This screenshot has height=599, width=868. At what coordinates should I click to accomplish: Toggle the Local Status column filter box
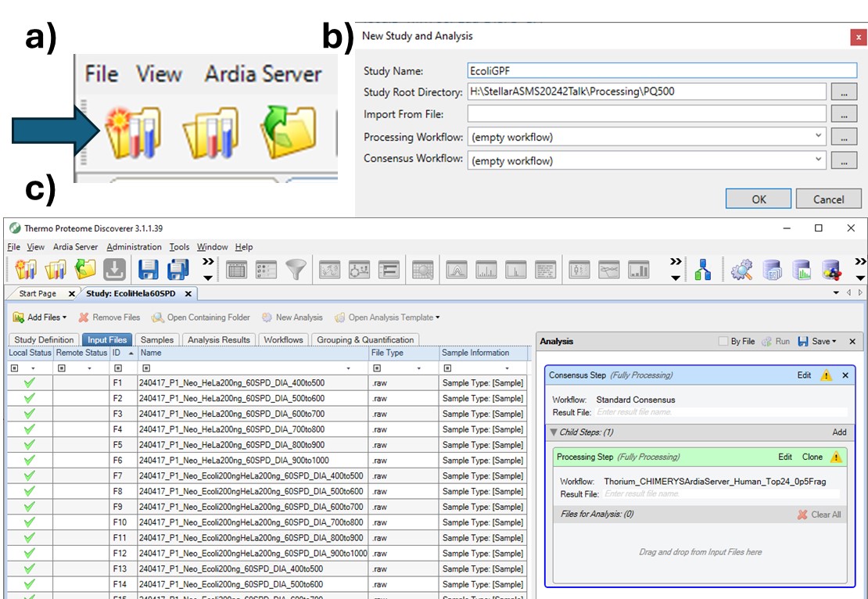(15, 368)
